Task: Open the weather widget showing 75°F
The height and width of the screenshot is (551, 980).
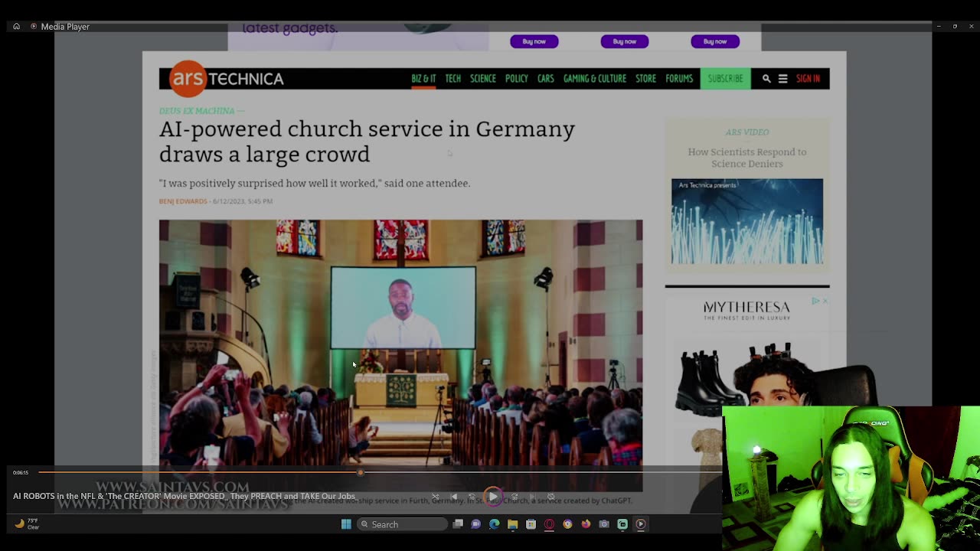Action: coord(27,524)
